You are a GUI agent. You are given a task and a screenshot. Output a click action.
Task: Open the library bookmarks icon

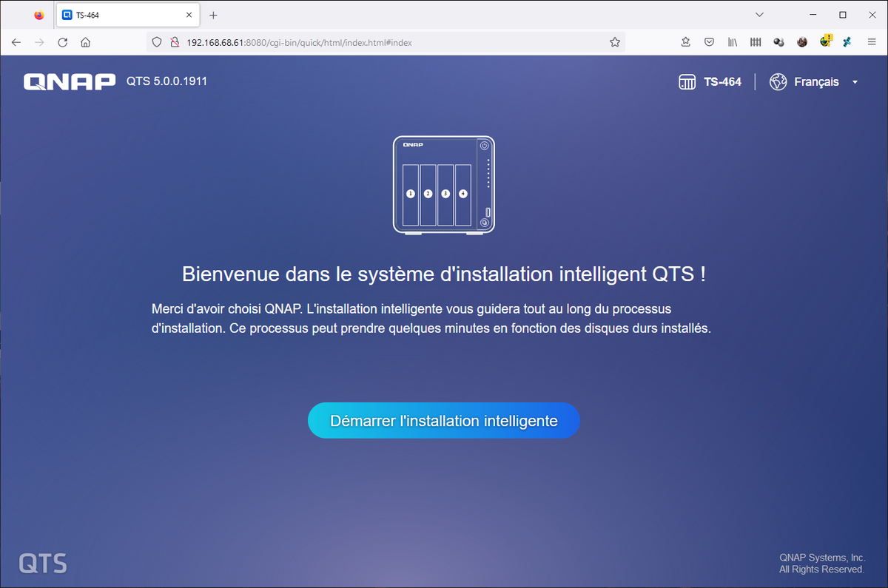click(x=733, y=42)
